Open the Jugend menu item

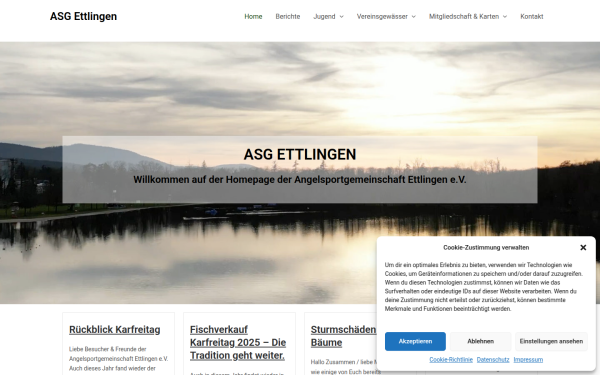tap(324, 16)
